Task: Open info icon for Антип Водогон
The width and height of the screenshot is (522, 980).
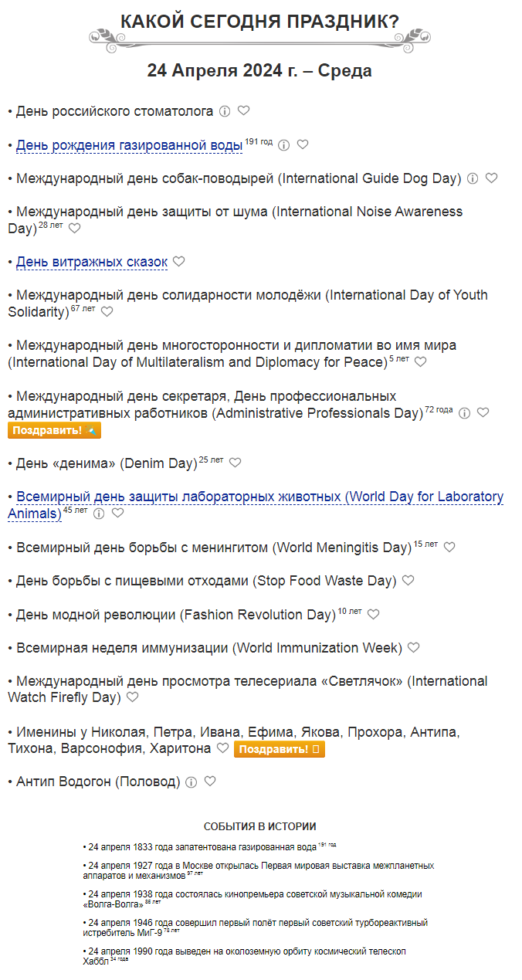Action: click(x=192, y=782)
